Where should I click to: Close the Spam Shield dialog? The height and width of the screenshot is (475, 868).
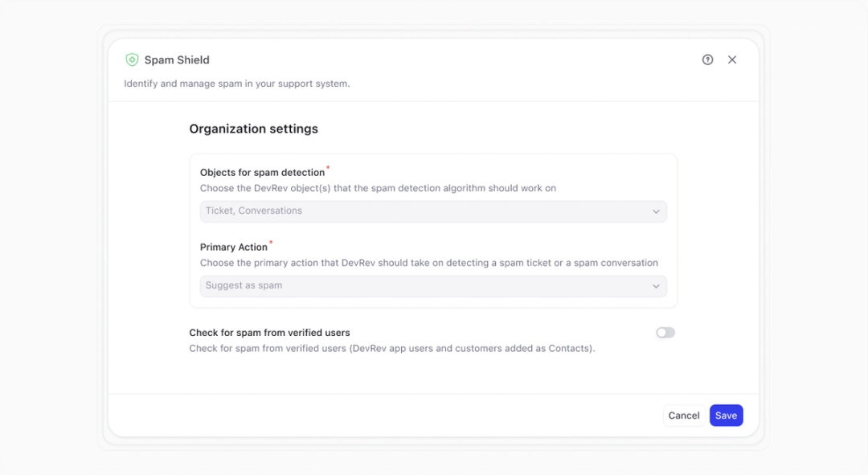pos(732,59)
